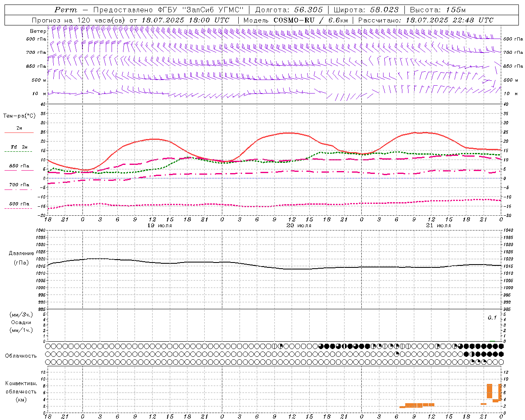
Task: Click the 'Ветер' wind panel label
Action: click(x=38, y=31)
